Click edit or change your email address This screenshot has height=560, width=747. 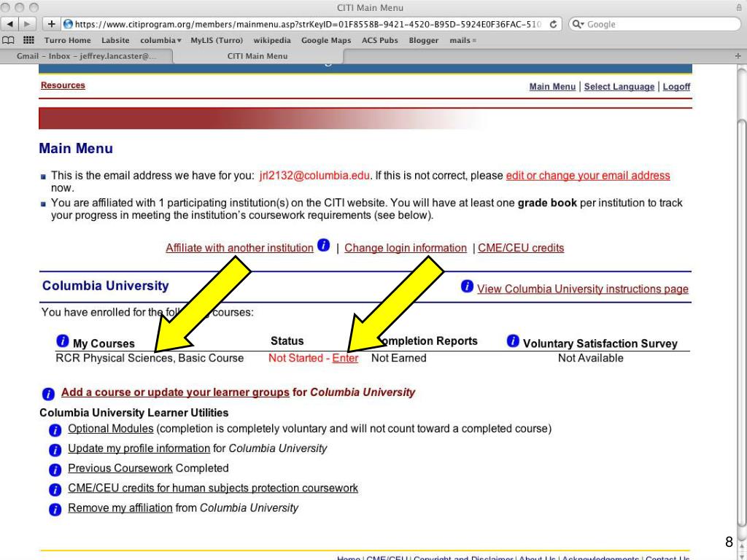[588, 176]
